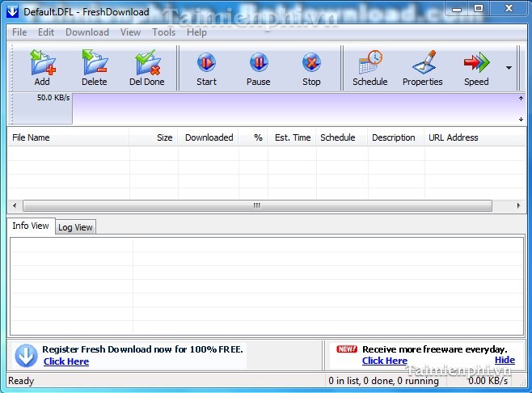The image size is (532, 393).
Task: Open the Download menu
Action: click(87, 32)
